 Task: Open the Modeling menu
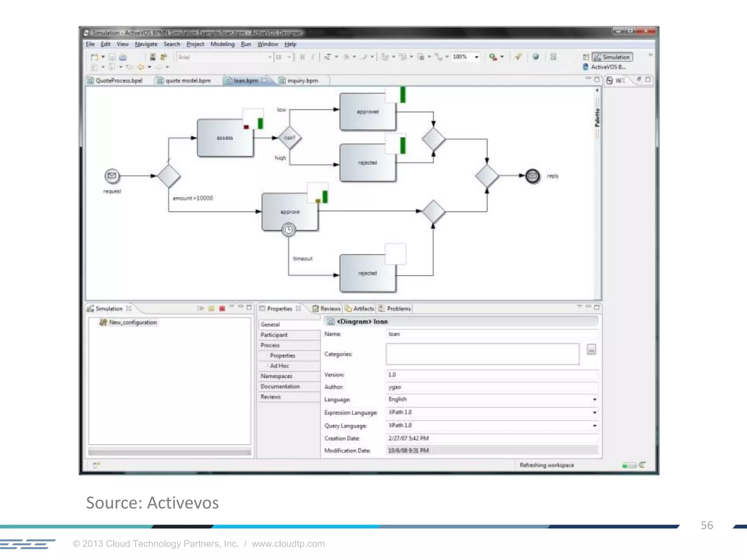[222, 44]
